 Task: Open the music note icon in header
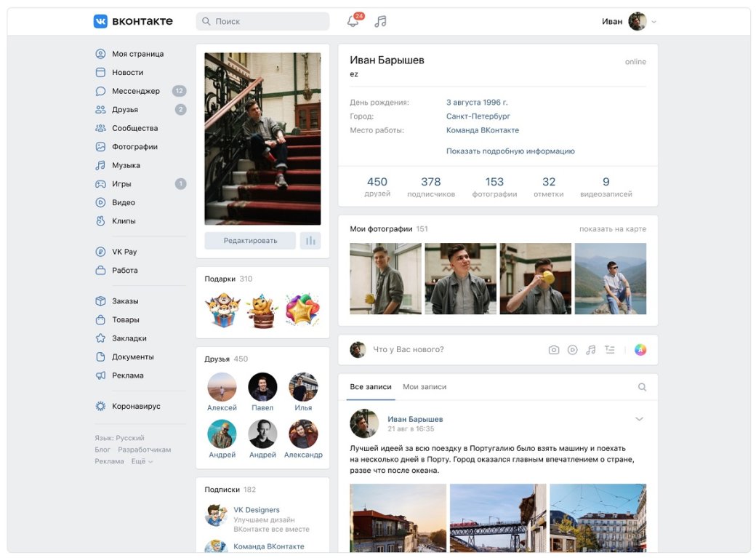(x=380, y=21)
